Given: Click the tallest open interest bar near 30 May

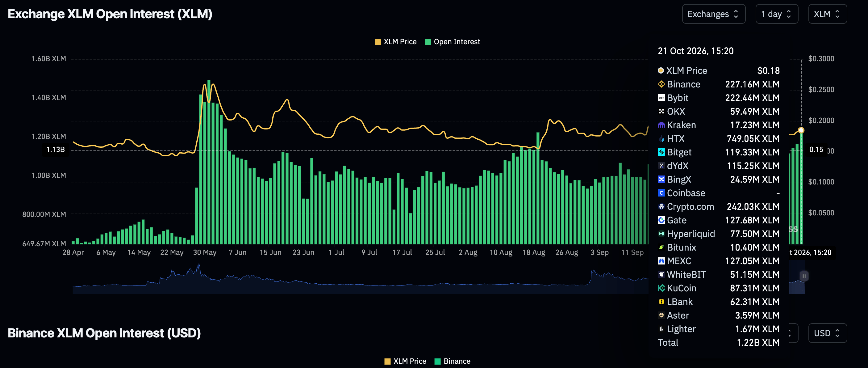Looking at the screenshot, I should 209,162.
